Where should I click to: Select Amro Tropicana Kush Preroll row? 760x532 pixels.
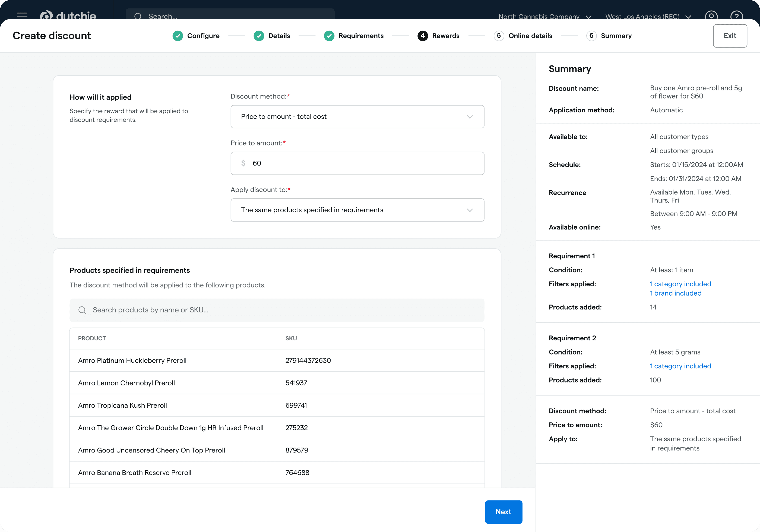pyautogui.click(x=277, y=405)
